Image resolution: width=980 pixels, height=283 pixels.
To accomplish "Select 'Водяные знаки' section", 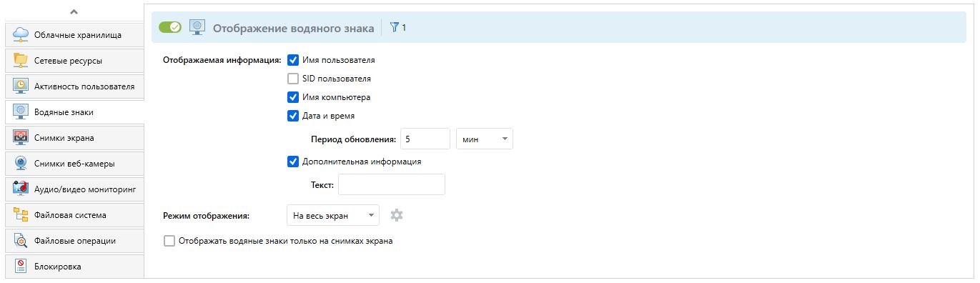I will click(74, 111).
